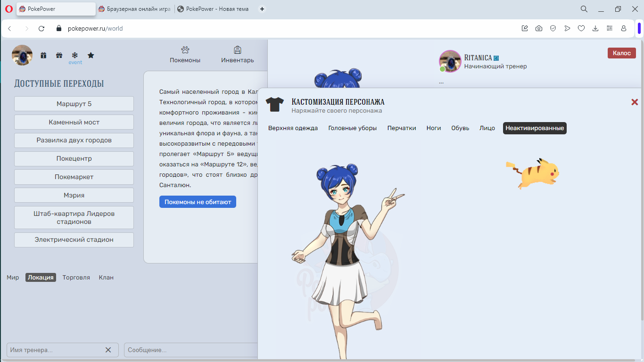This screenshot has height=362, width=644.
Task: Go back in browser history
Action: 9,28
